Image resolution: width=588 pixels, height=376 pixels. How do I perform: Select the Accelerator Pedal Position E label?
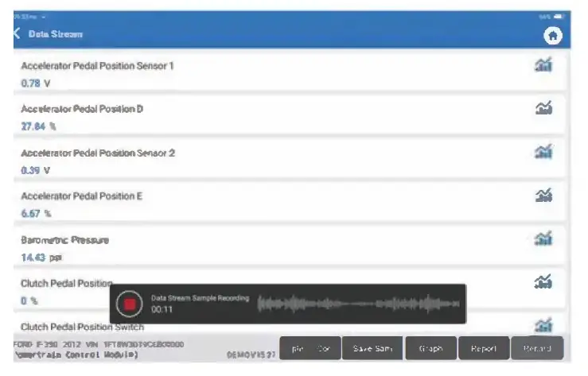(82, 196)
